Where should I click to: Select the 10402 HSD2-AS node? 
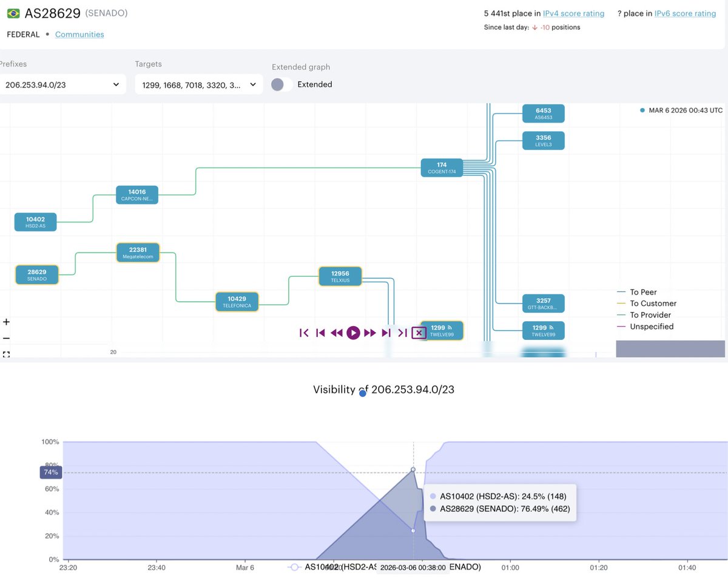click(x=35, y=222)
